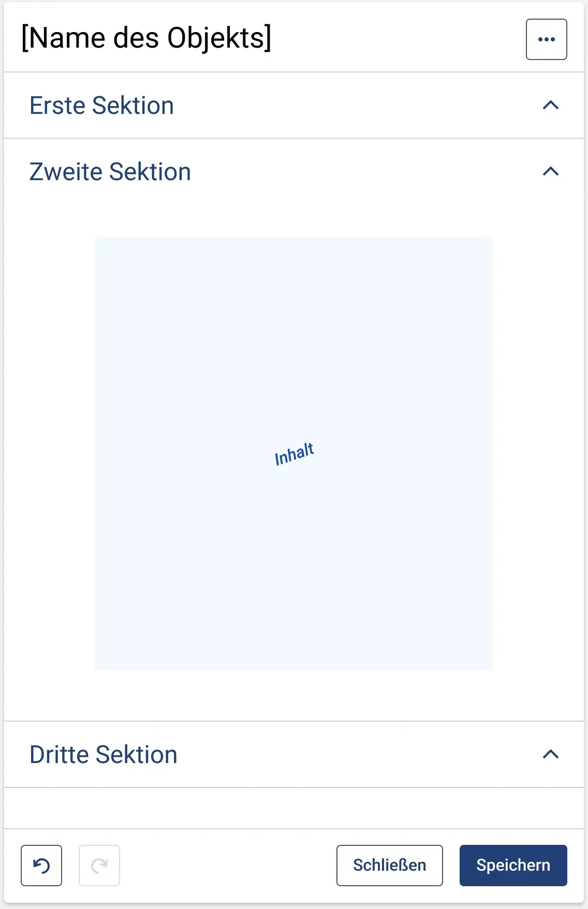
Task: Save changes with the Speichern button
Action: (x=513, y=866)
